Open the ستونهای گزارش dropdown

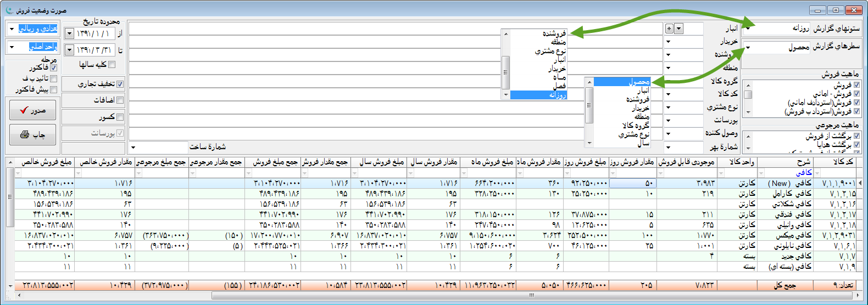(x=748, y=29)
